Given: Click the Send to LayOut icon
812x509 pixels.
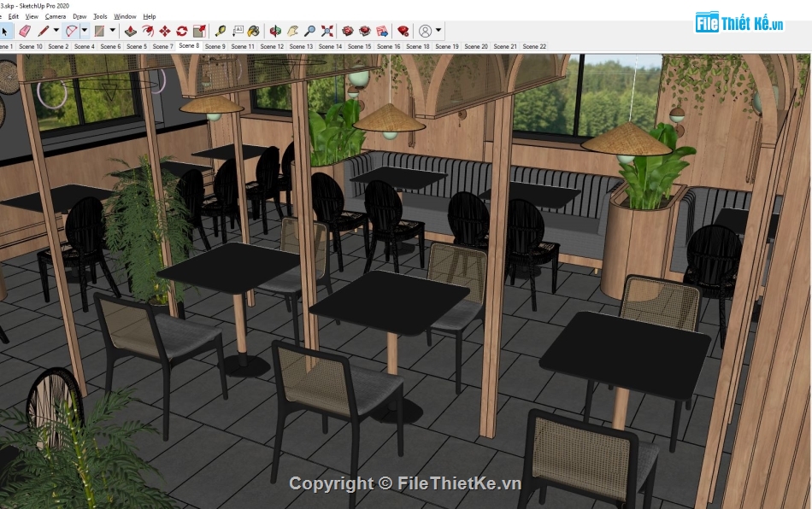Looking at the screenshot, I should pos(382,32).
